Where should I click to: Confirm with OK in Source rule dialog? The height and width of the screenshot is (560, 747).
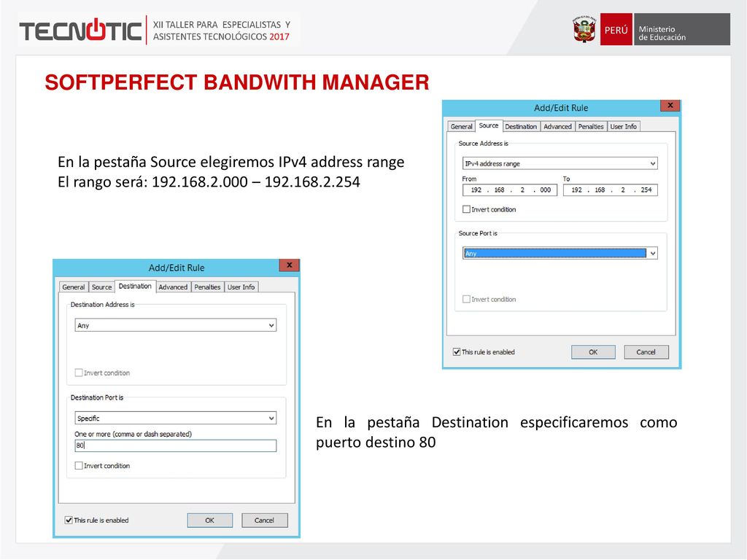point(593,352)
